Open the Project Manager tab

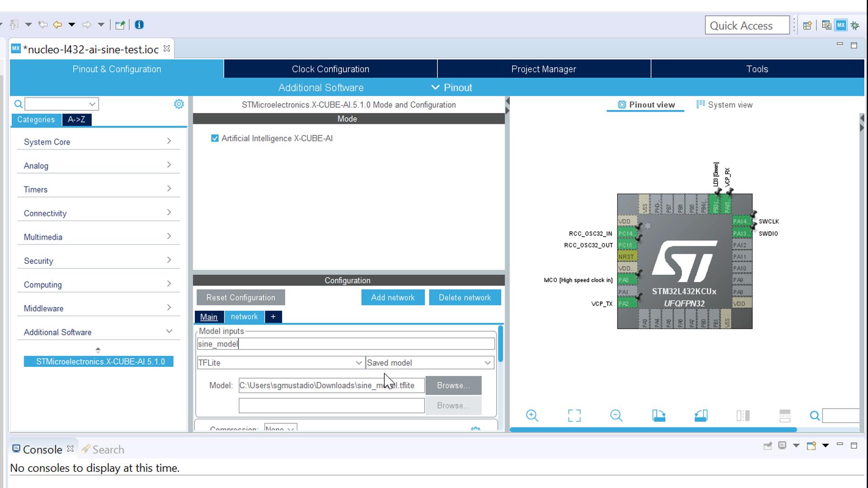(x=543, y=69)
